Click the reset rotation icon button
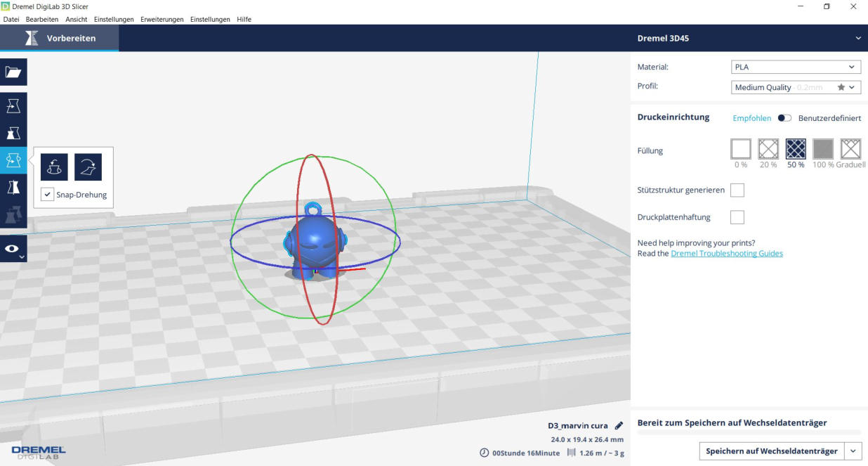 [x=54, y=167]
